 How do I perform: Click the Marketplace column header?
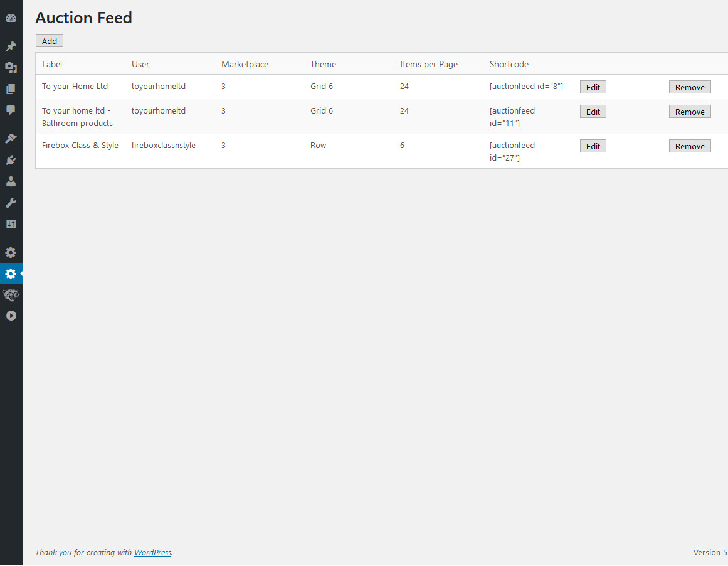245,64
